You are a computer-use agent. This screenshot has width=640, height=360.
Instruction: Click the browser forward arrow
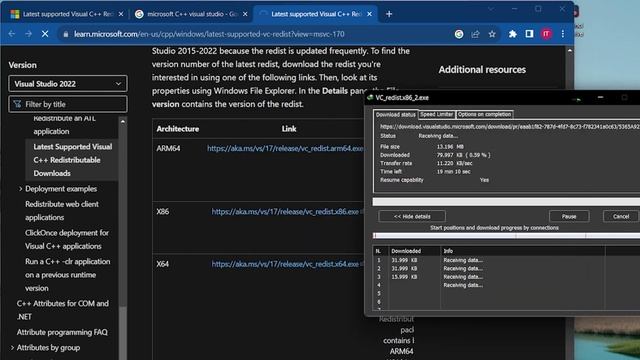coord(28,34)
